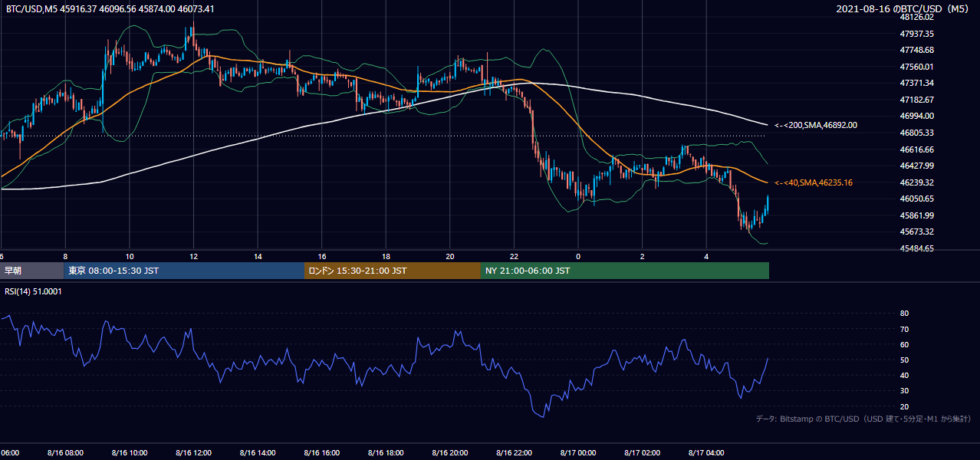Click price axis label 47937.35
Image resolution: width=980 pixels, height=460 pixels.
click(916, 34)
